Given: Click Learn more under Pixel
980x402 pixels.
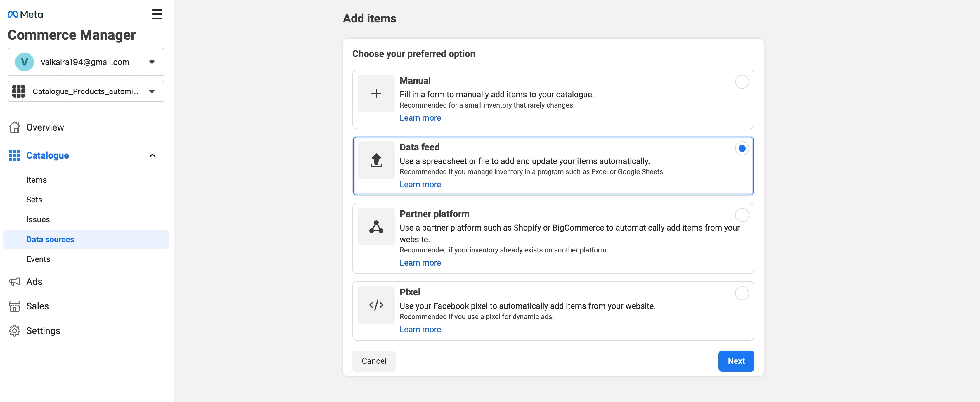Looking at the screenshot, I should (420, 329).
